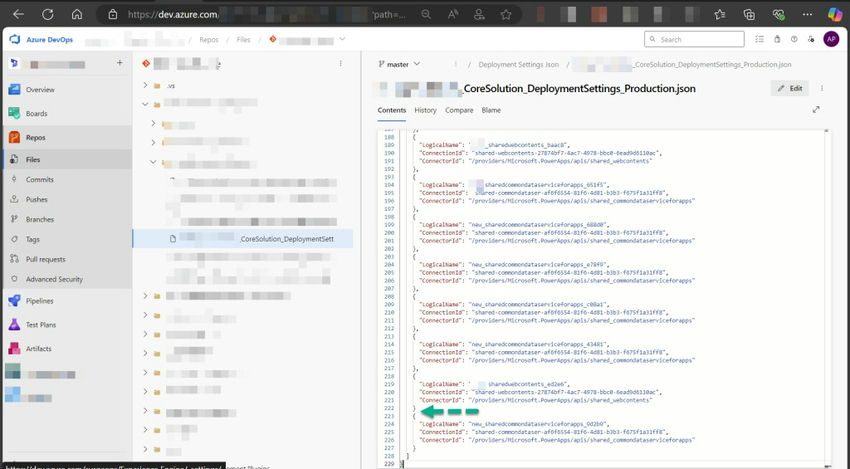Open the User settings icon
Screen dimensions: 850x469
point(811,39)
